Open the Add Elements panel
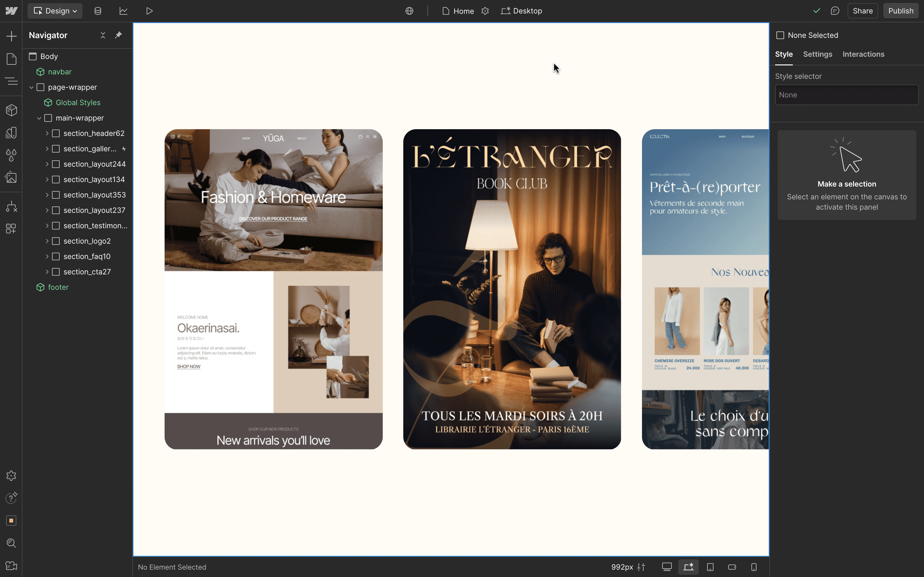Viewport: 924px width, 577px height. point(12,36)
